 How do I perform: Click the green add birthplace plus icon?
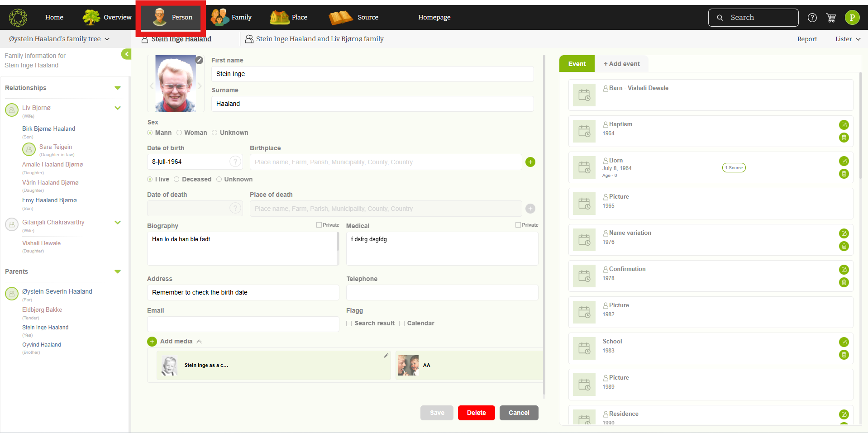(530, 162)
